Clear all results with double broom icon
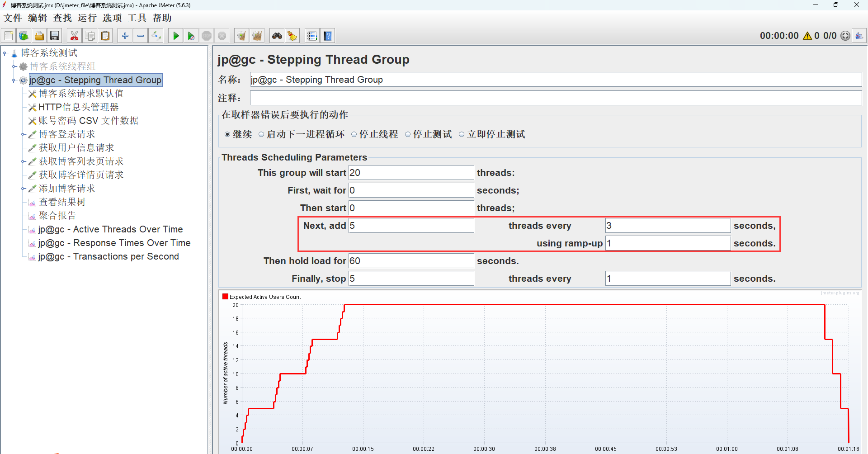The image size is (868, 454). 257,36
